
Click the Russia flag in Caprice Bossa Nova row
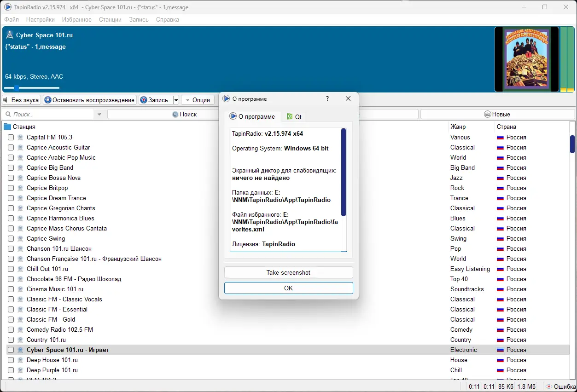(500, 178)
